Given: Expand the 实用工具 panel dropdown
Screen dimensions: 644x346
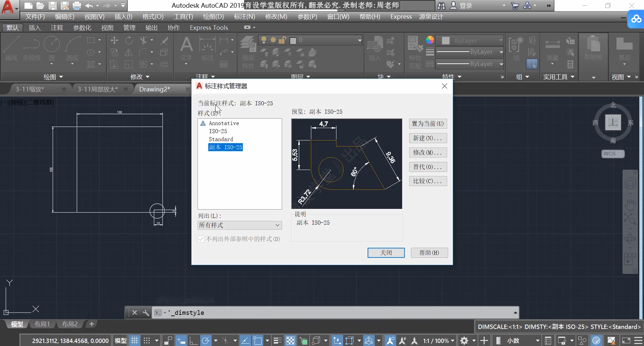Looking at the screenshot, I should pyautogui.click(x=559, y=77).
